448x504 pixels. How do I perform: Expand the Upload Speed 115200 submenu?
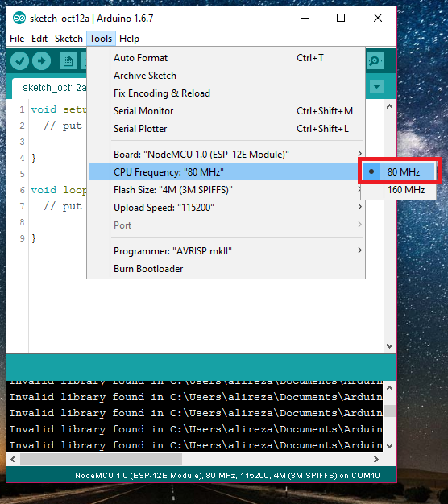pyautogui.click(x=226, y=208)
